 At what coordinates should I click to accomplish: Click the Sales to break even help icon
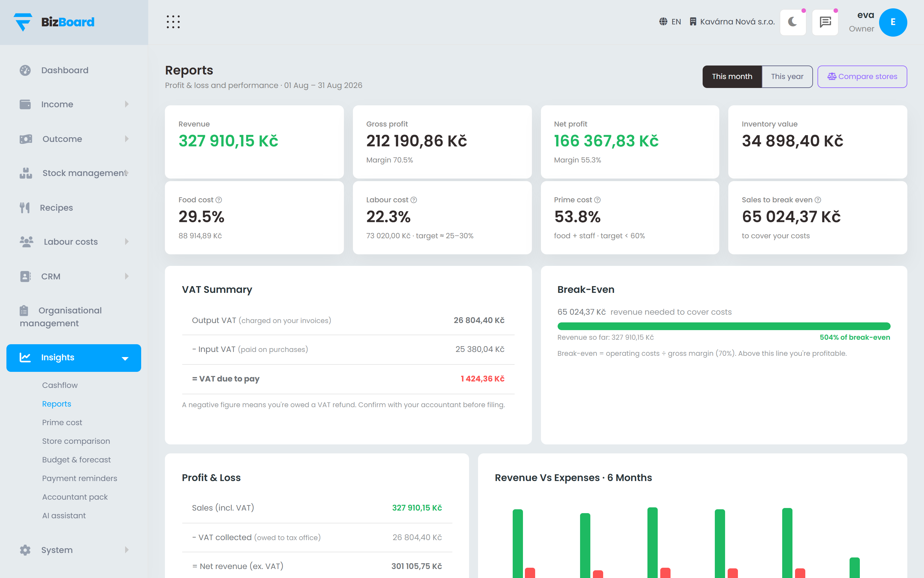click(x=818, y=200)
